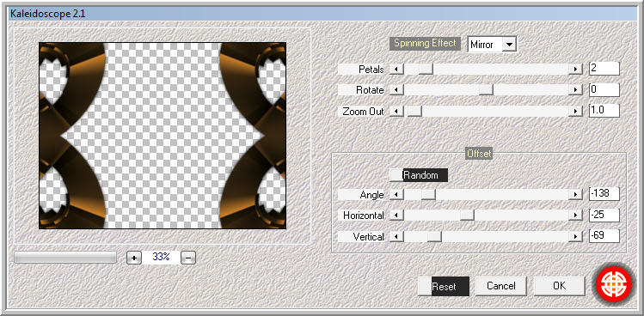Decrease Petals with left arrow
Image resolution: width=644 pixels, height=316 pixels.
pos(396,69)
